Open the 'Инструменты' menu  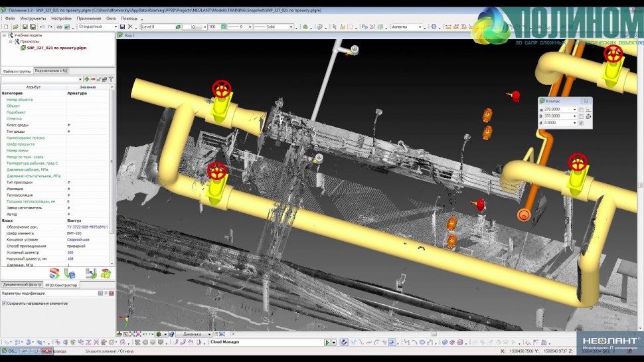coord(33,19)
